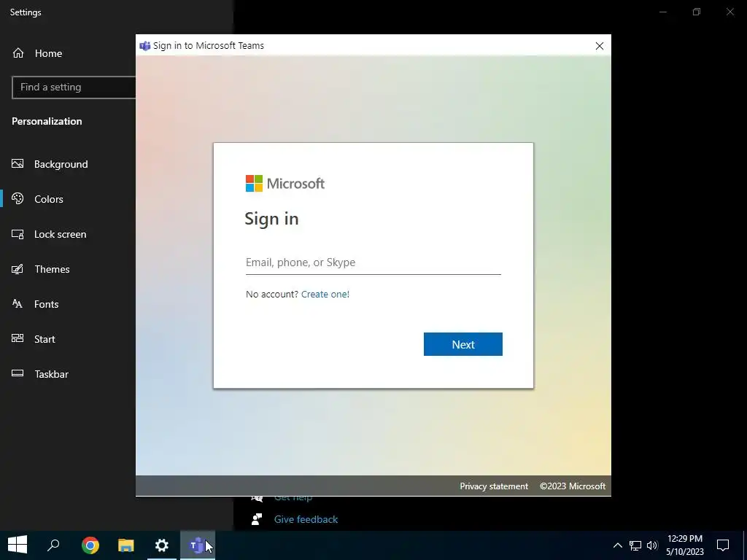Click the Teams icon in dialog title bar

tap(145, 46)
